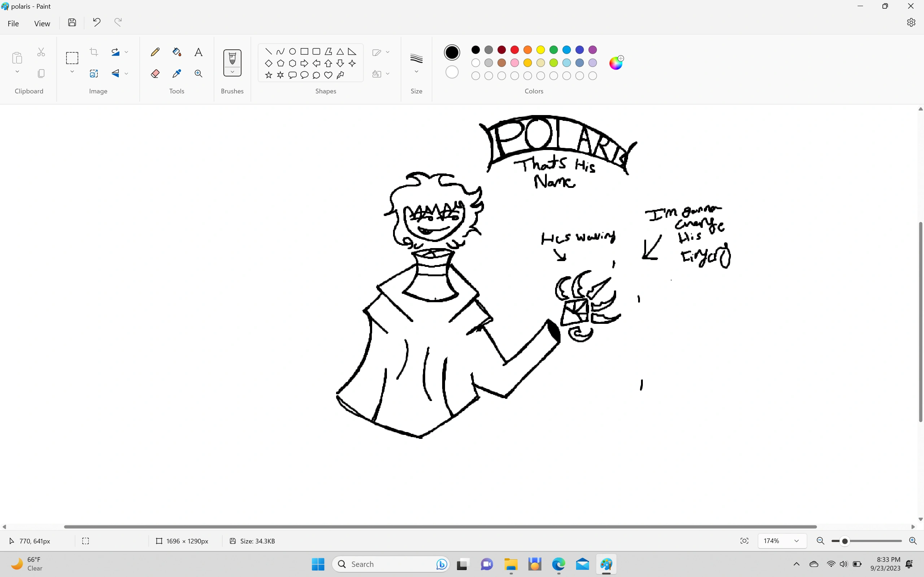
Task: Select the heart shape
Action: 328,75
